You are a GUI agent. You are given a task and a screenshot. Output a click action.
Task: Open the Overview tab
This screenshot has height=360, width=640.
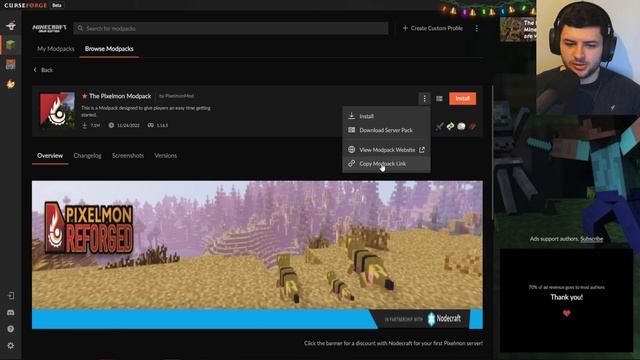[50, 156]
